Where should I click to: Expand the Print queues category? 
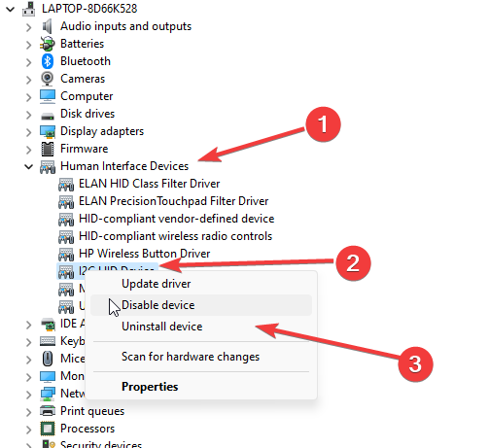(28, 412)
